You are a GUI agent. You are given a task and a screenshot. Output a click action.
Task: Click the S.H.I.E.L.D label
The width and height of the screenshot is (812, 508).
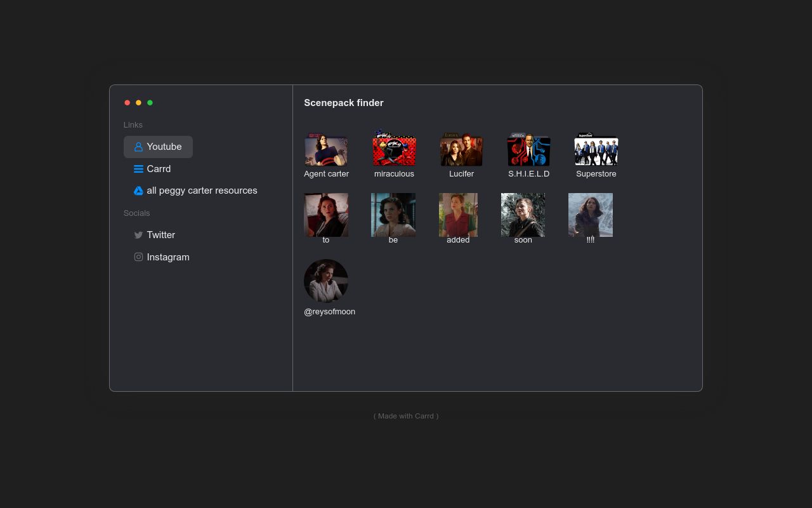528,174
